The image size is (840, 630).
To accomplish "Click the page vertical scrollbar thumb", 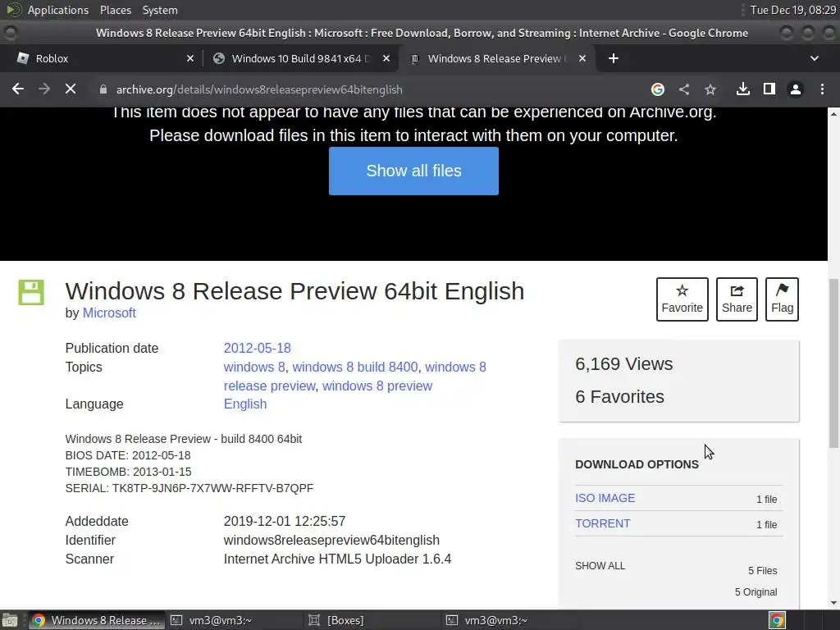I will (x=833, y=363).
